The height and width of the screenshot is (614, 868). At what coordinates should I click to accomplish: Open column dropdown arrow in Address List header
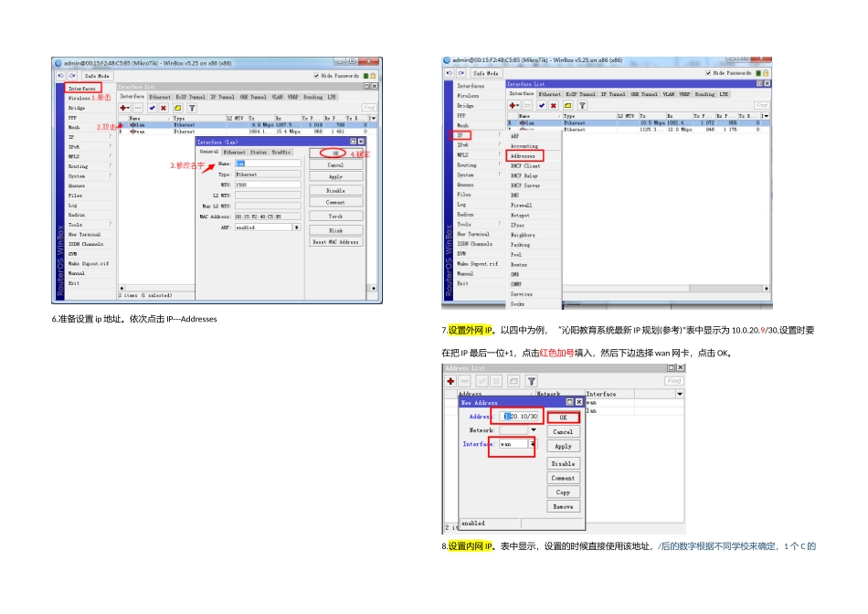[679, 394]
